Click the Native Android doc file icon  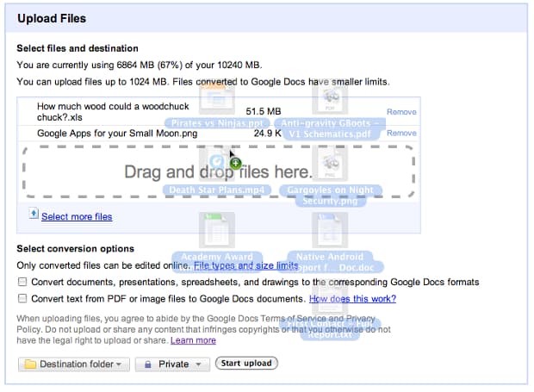330,230
